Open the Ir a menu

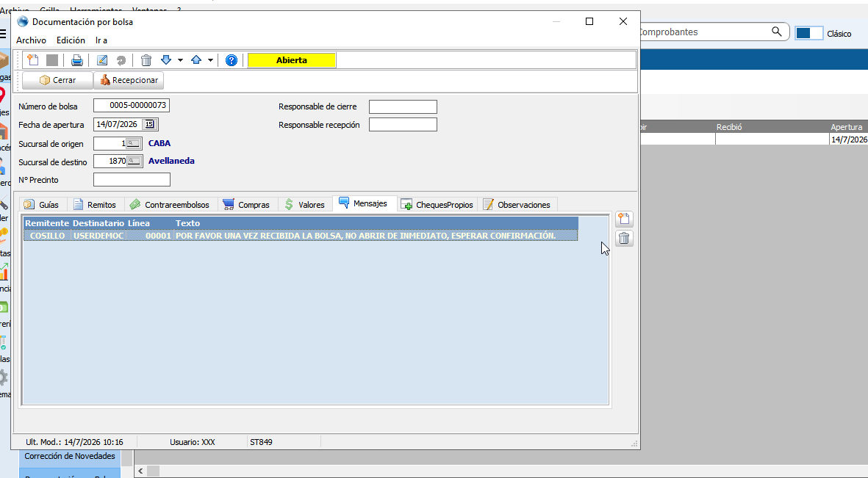pyautogui.click(x=101, y=40)
